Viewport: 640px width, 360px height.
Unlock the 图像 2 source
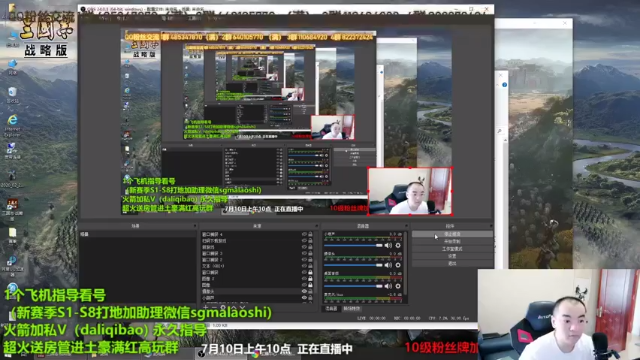coord(311,278)
